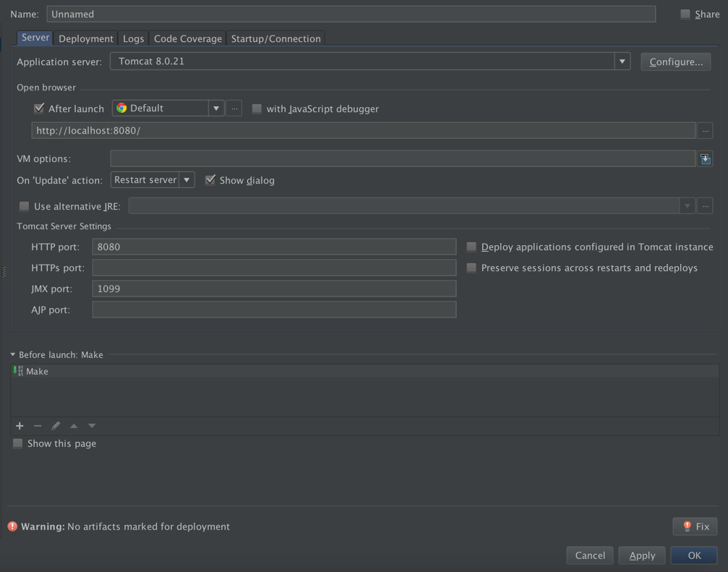Browse for the startup page URL
Screen dimensions: 728x572
[705, 130]
